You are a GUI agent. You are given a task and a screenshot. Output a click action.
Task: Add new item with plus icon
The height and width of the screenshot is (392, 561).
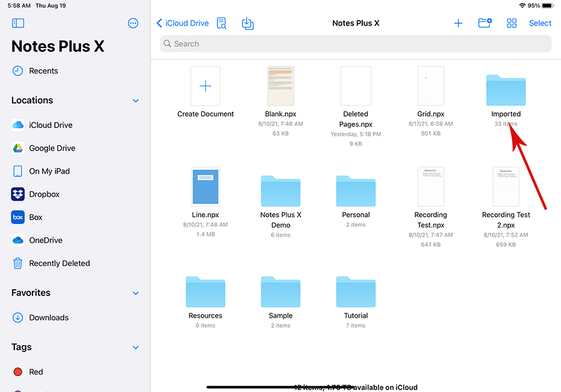click(458, 23)
